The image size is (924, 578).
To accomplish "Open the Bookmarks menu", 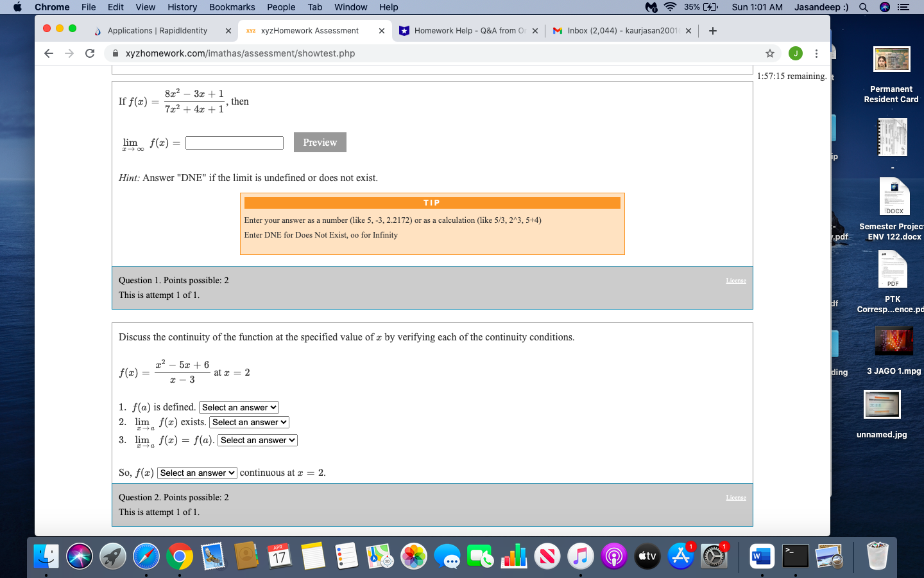I will click(232, 7).
